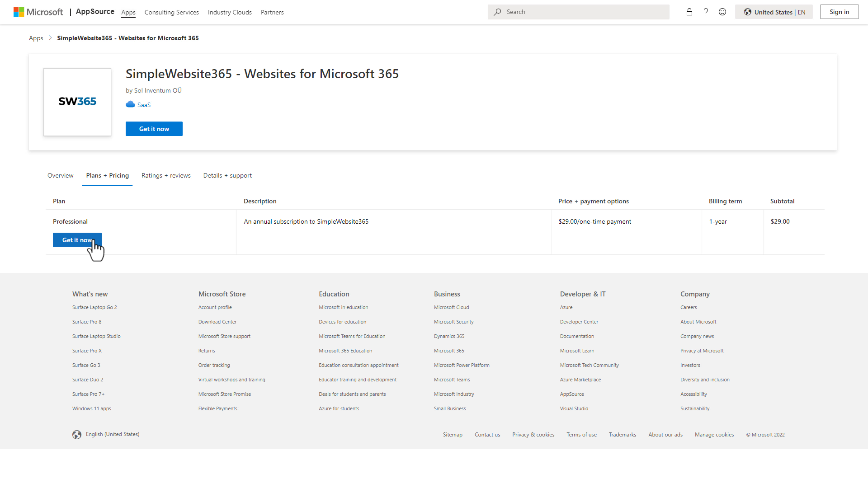Go to AppSource home link
Image resolution: width=868 pixels, height=488 pixels.
pyautogui.click(x=95, y=12)
